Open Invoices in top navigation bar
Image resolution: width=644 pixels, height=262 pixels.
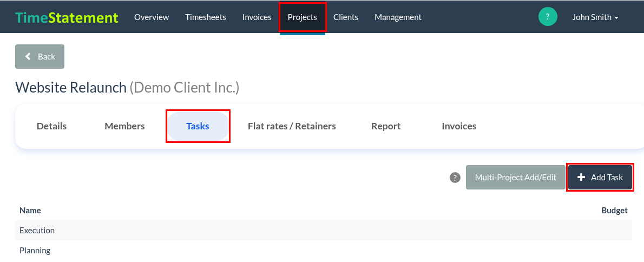coord(257,17)
